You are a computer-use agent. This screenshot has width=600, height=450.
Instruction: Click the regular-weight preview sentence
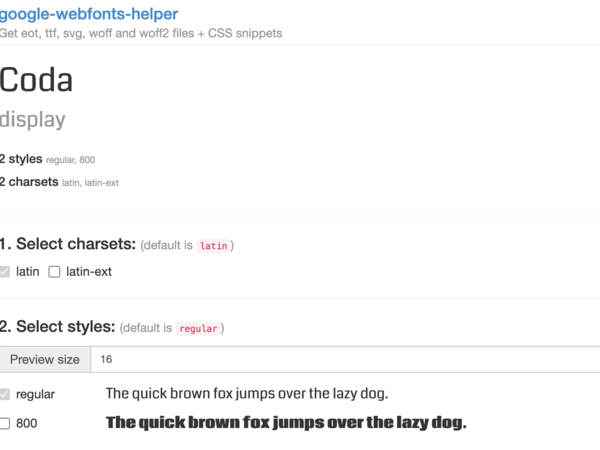(246, 393)
